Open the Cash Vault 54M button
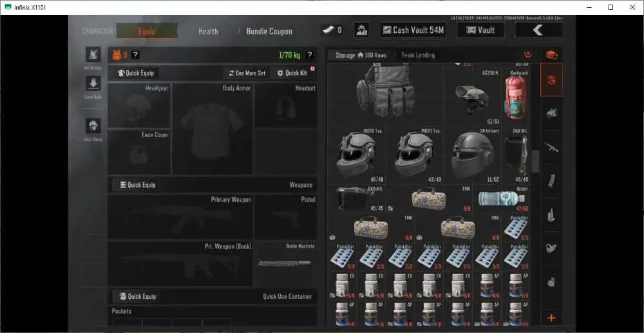The height and width of the screenshot is (333, 644). (413, 30)
